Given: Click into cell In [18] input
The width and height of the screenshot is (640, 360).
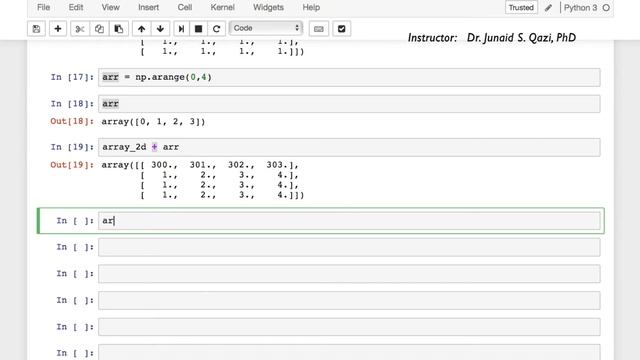Looking at the screenshot, I should point(349,104).
